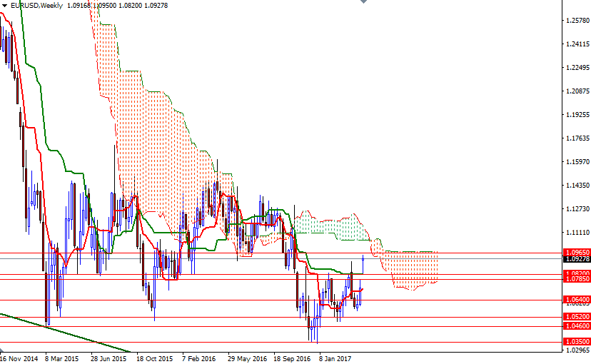Click the 1.11110 price scale value
The height and width of the screenshot is (364, 591).
click(x=577, y=233)
